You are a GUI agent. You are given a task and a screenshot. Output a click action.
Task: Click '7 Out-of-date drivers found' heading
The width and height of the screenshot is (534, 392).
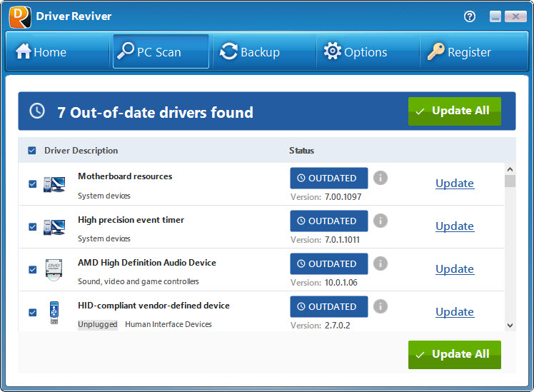(x=156, y=112)
